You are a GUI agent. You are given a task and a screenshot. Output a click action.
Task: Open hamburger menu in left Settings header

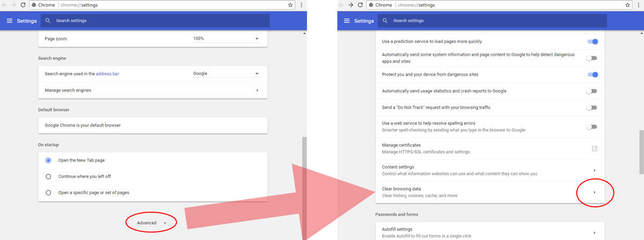coord(9,21)
